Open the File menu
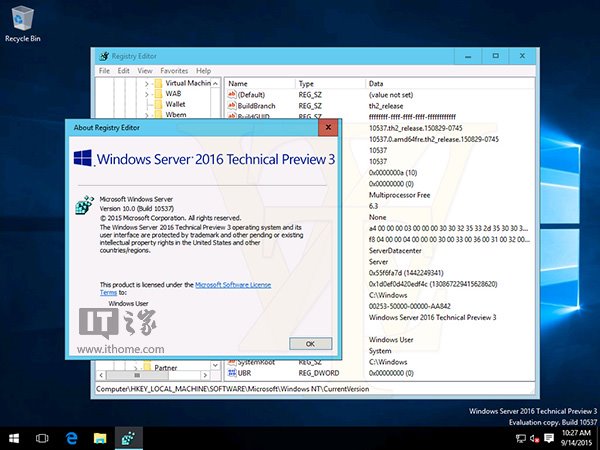Viewport: 600px width, 450px height. (x=104, y=71)
